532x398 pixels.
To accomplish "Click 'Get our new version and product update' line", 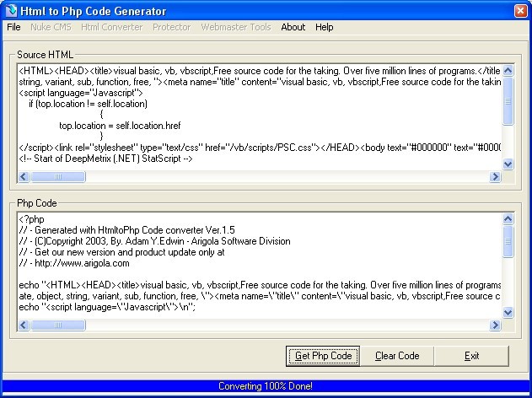I will coord(121,252).
